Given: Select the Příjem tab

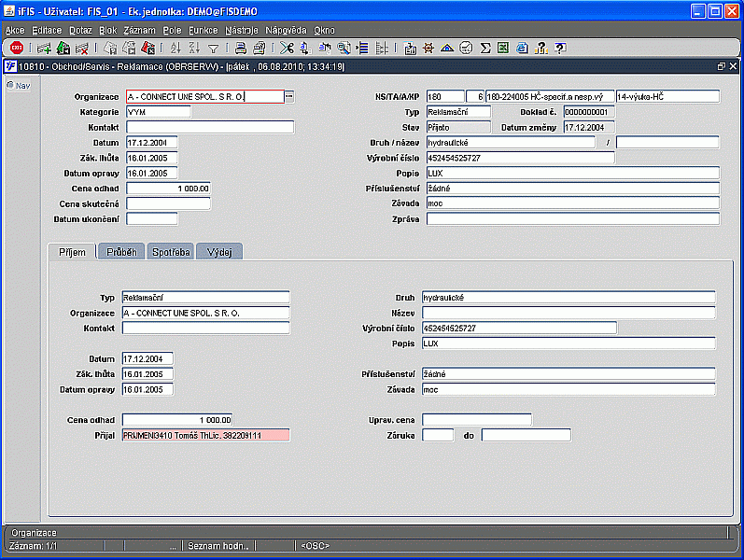Looking at the screenshot, I should point(72,252).
